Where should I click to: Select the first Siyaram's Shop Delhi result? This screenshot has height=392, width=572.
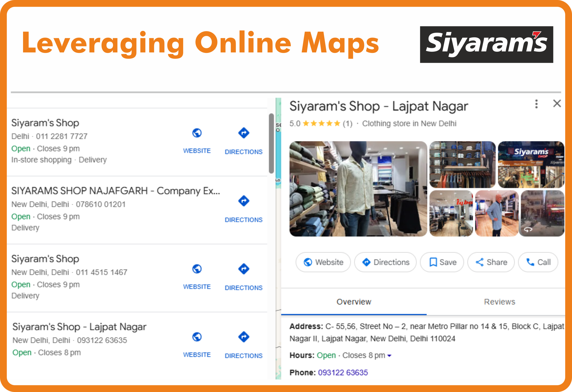[45, 123]
